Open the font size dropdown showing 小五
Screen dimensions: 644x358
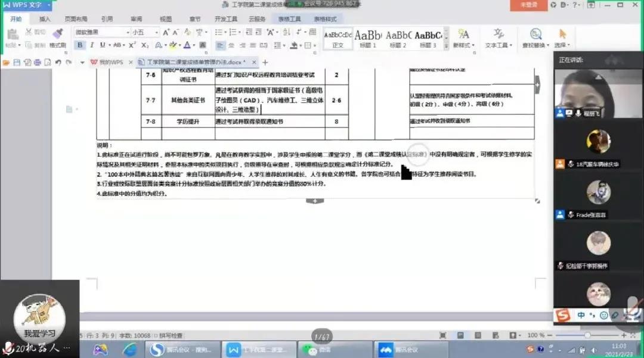(156, 32)
